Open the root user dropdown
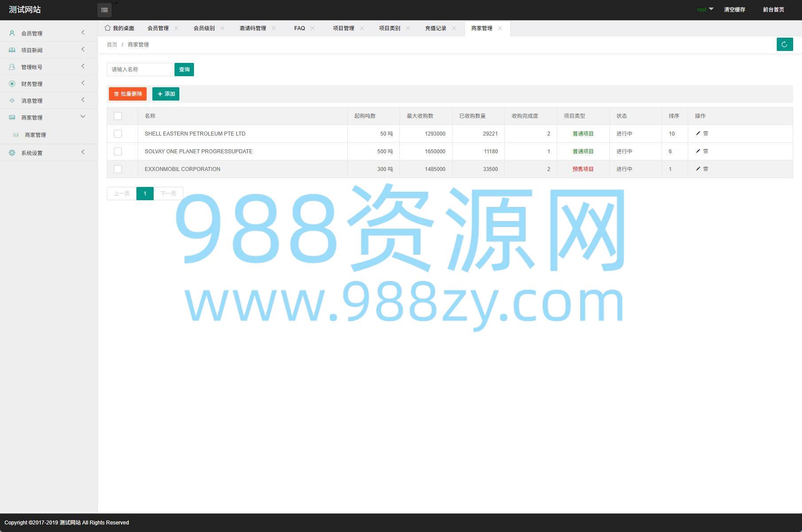The image size is (802, 532). click(705, 9)
